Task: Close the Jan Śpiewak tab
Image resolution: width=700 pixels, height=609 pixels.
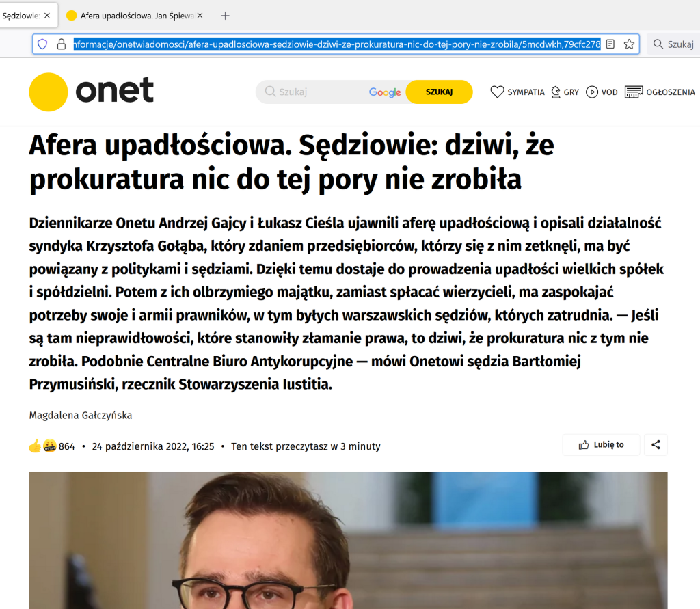Action: [200, 16]
